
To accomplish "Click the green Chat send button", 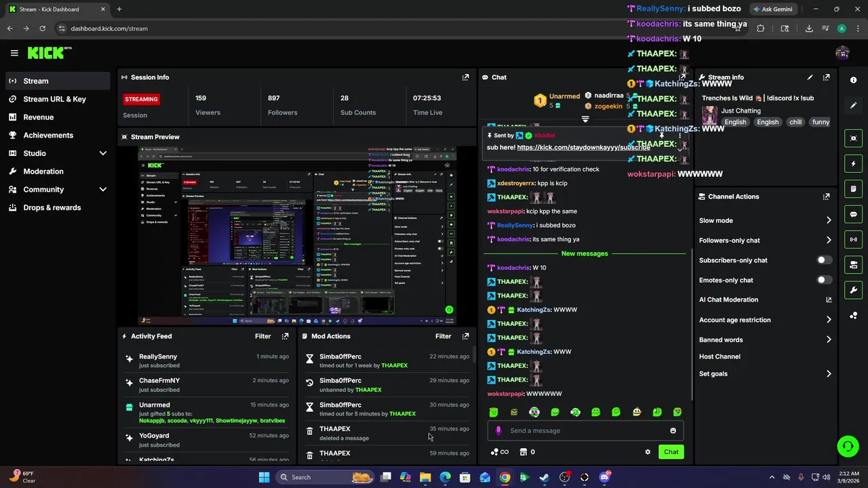I will pyautogui.click(x=671, y=452).
